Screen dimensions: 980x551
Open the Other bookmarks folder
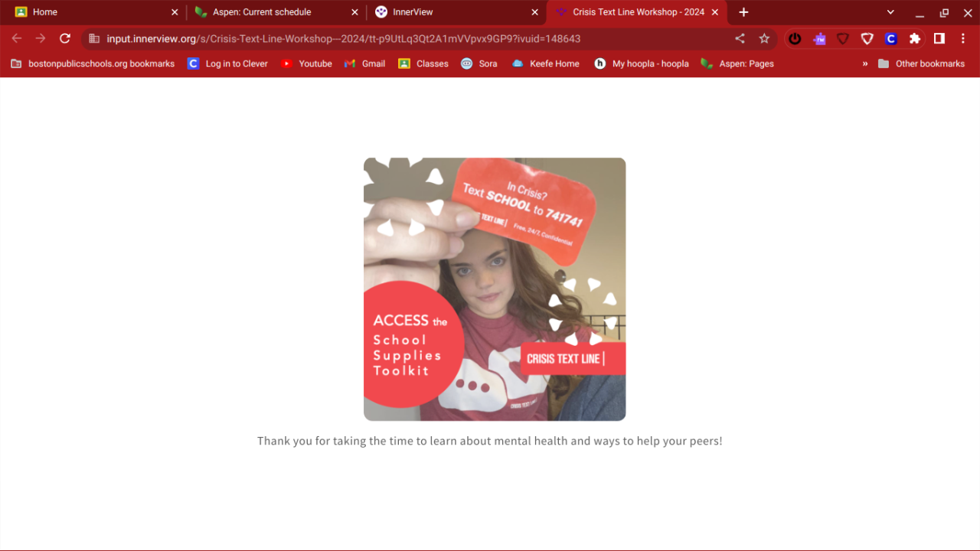click(921, 64)
